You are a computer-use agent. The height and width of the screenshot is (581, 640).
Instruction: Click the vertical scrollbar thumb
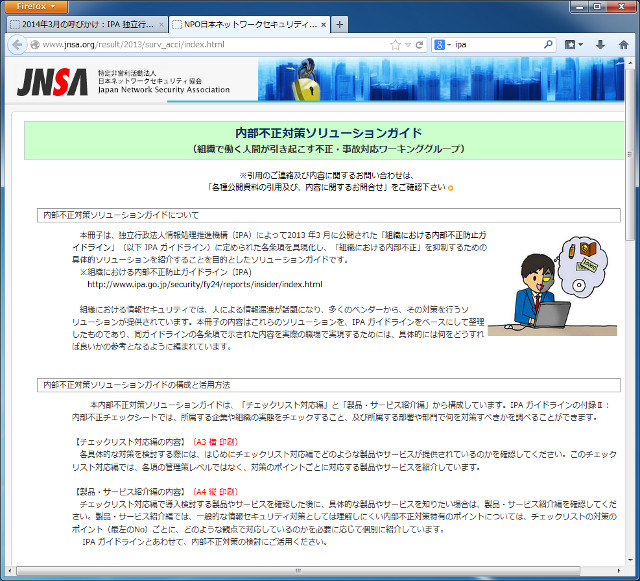pos(630,154)
